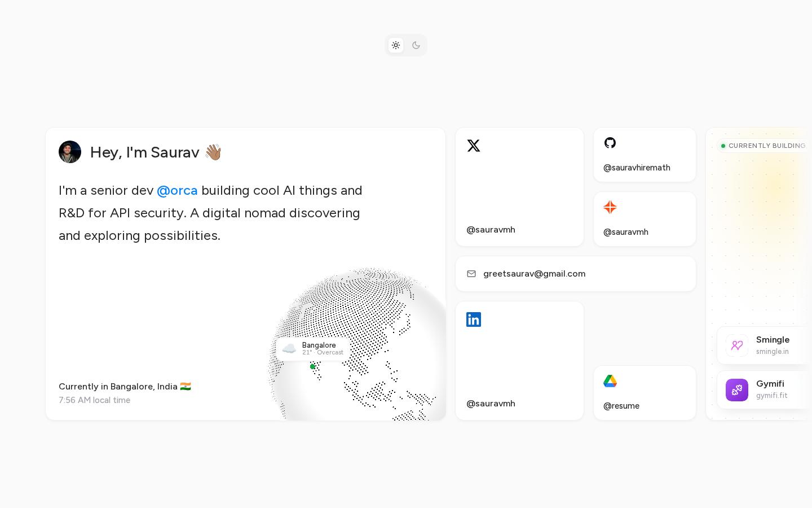The height and width of the screenshot is (508, 812).
Task: Open smingle.in project link
Action: (773, 352)
